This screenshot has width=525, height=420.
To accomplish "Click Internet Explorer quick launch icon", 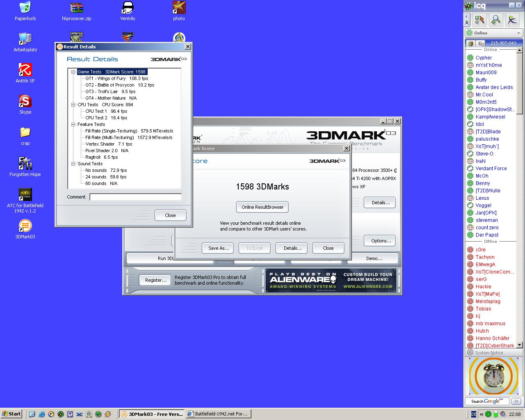I will tap(41, 414).
